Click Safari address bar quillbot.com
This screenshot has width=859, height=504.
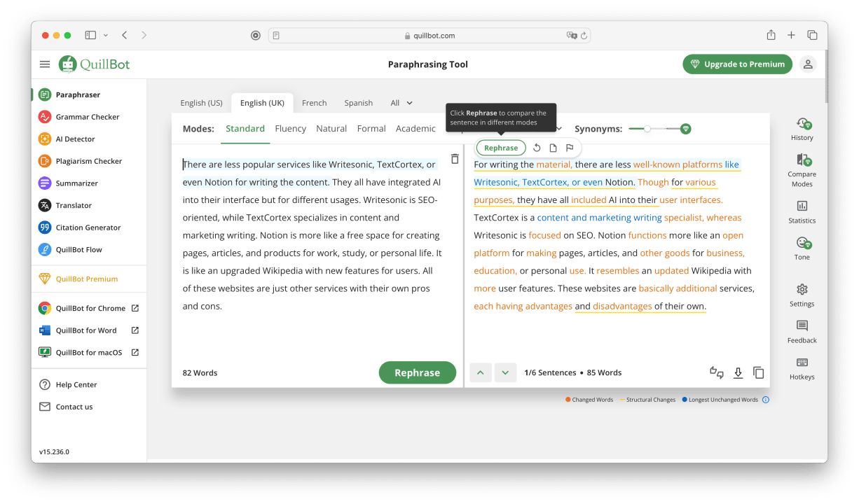[x=429, y=35]
